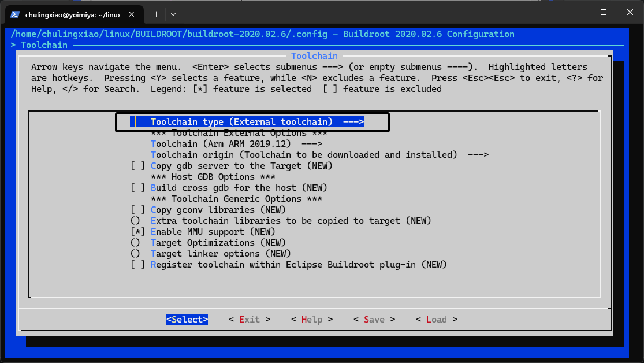The width and height of the screenshot is (644, 363).
Task: Maximize the terminal window
Action: (x=604, y=12)
